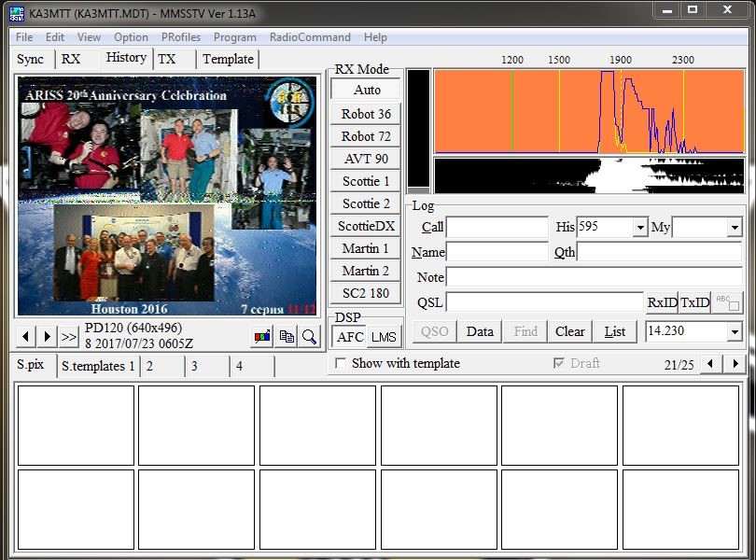Toggle the Draft checkbox
Viewport: 756px width, 560px height.
click(x=559, y=363)
